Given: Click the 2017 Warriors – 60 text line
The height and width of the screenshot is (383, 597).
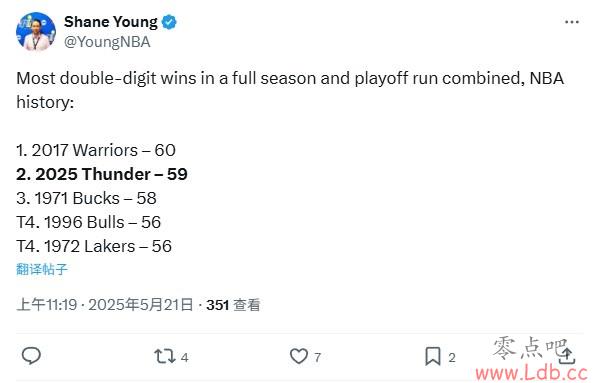Looking at the screenshot, I should pyautogui.click(x=96, y=150).
